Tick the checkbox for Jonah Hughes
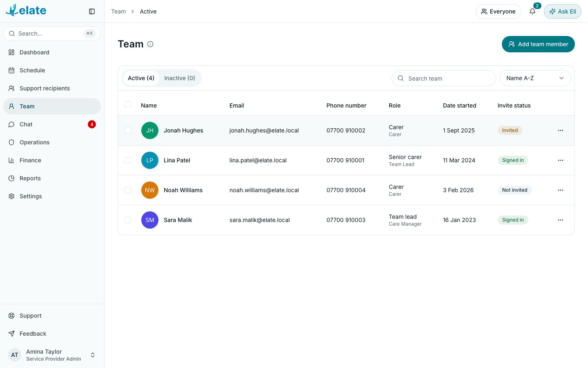Viewport: 588px width, 368px height. (x=128, y=130)
